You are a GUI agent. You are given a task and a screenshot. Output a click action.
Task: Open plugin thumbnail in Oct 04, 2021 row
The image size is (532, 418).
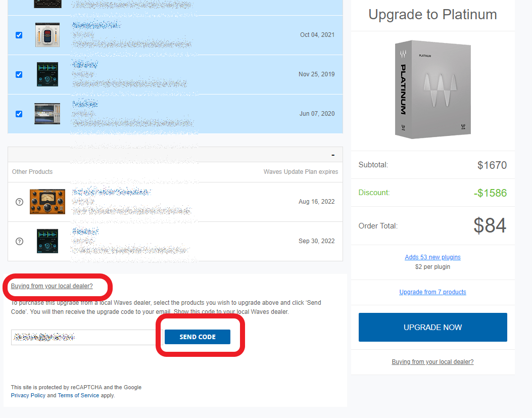[47, 35]
